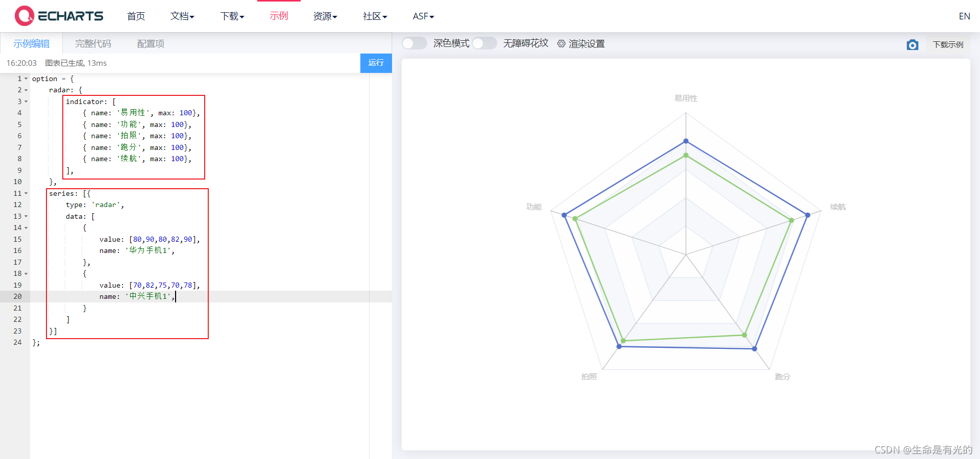Open the 社区 dropdown menu
980x459 pixels.
click(375, 16)
